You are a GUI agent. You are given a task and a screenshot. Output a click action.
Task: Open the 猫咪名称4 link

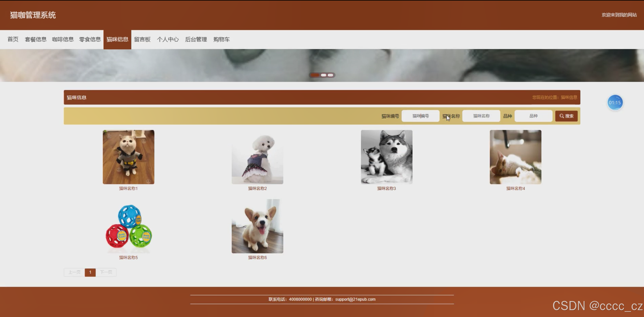(515, 189)
